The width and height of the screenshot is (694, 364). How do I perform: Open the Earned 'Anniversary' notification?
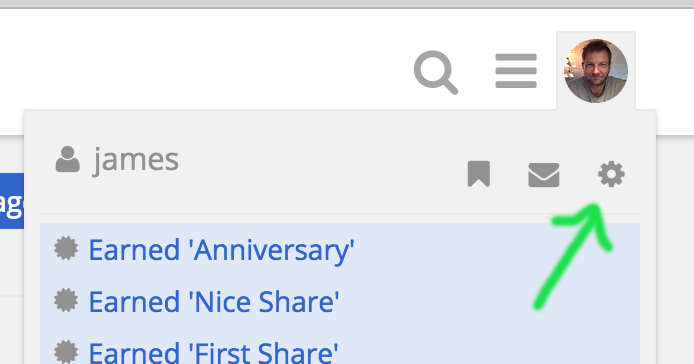click(x=221, y=251)
